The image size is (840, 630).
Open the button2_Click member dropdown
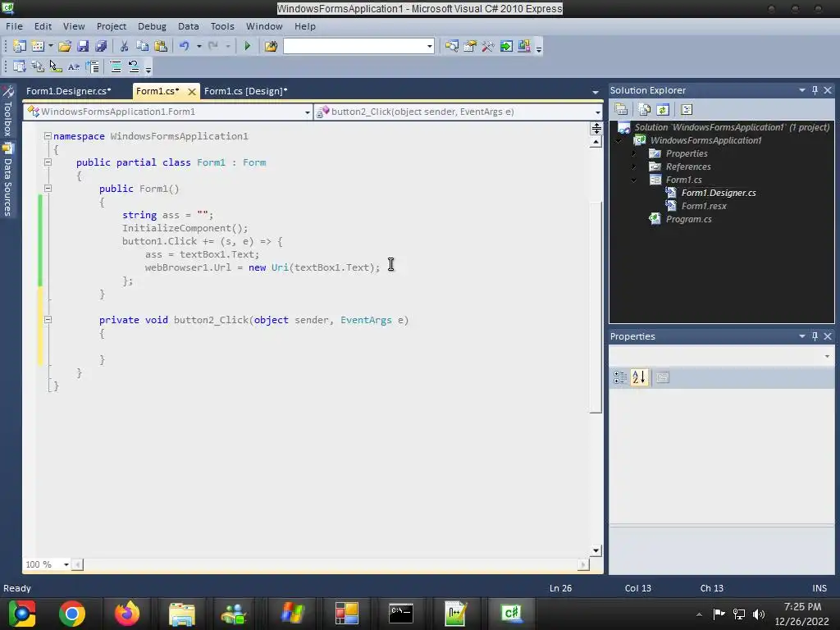coord(598,112)
